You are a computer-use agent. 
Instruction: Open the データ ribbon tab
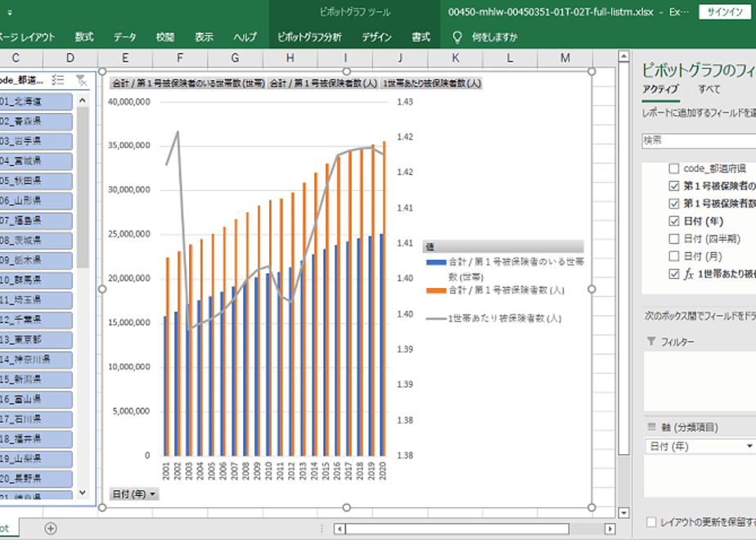[x=125, y=37]
